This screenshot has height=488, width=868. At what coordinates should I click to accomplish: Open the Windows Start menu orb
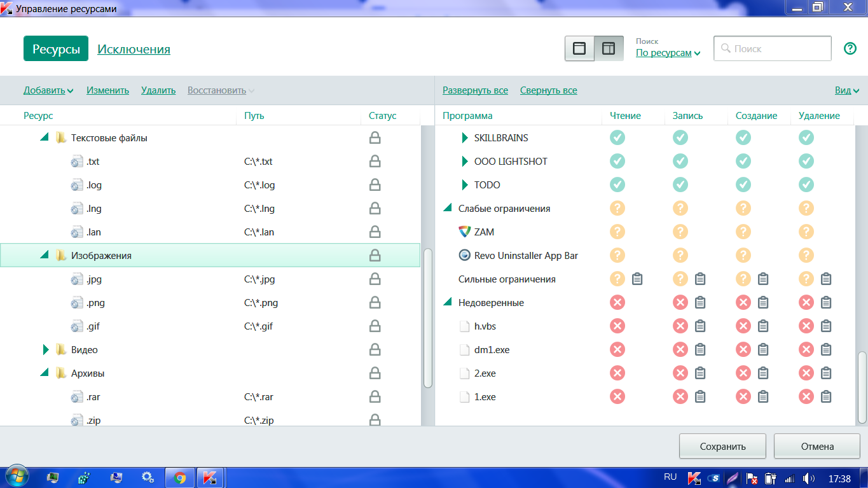[17, 477]
